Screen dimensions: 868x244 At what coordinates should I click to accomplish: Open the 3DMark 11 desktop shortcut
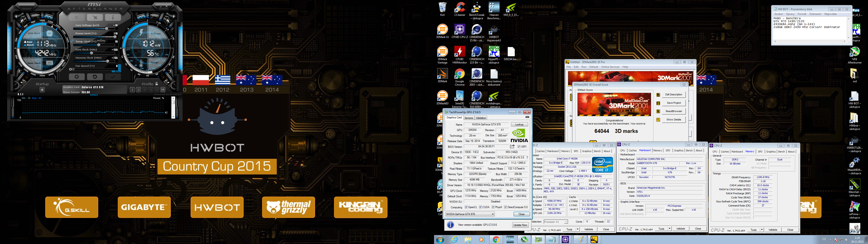pos(442,31)
